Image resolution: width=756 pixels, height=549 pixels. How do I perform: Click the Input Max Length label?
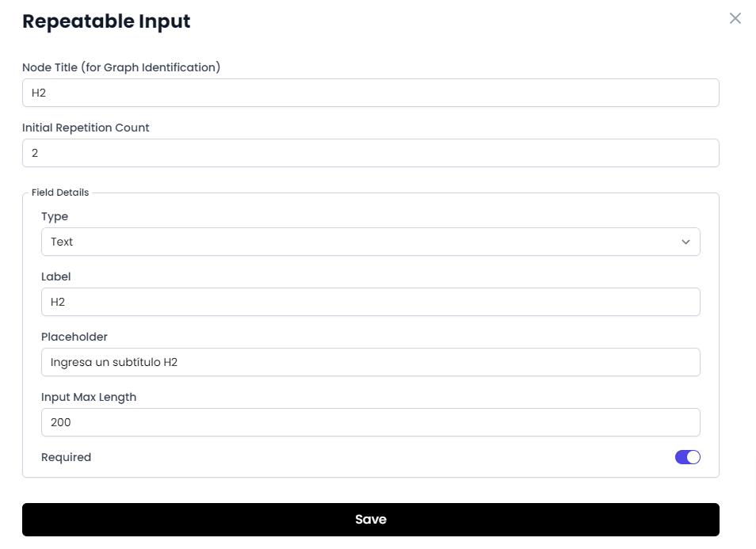(x=89, y=397)
